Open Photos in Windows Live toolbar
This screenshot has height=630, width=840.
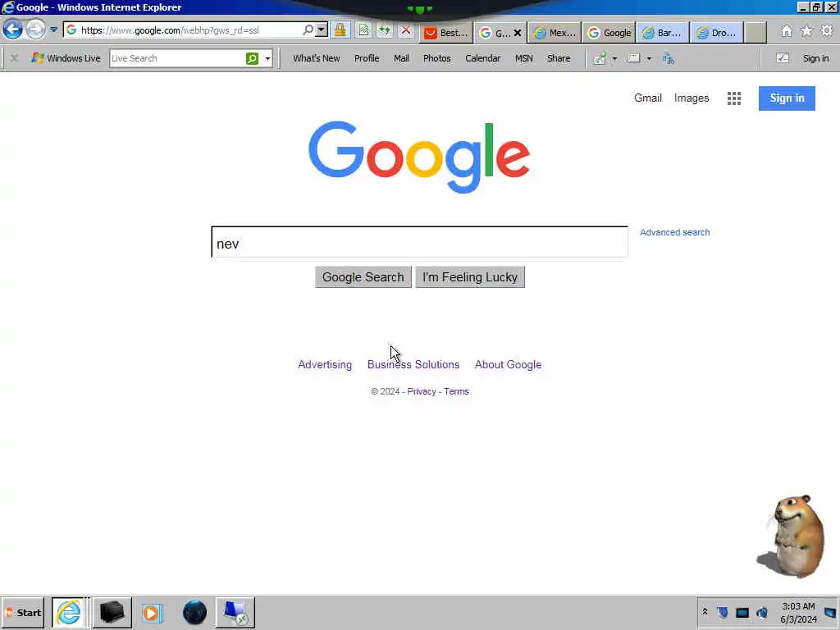(436, 58)
